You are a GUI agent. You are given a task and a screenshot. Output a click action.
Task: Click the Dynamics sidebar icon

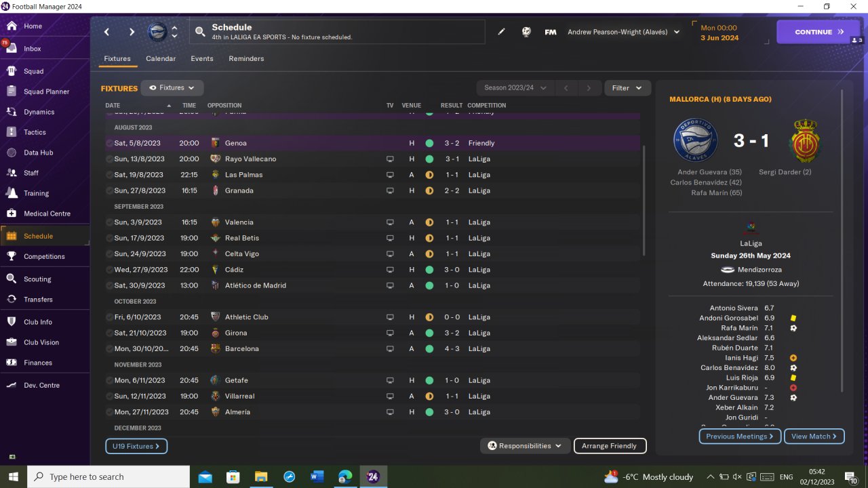pyautogui.click(x=12, y=112)
